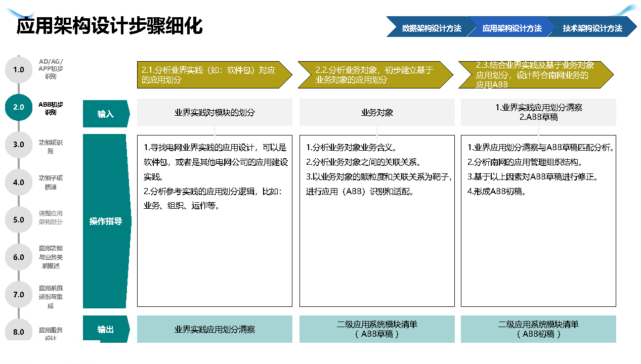Select the highlighted 2.0 step circle

(x=19, y=107)
